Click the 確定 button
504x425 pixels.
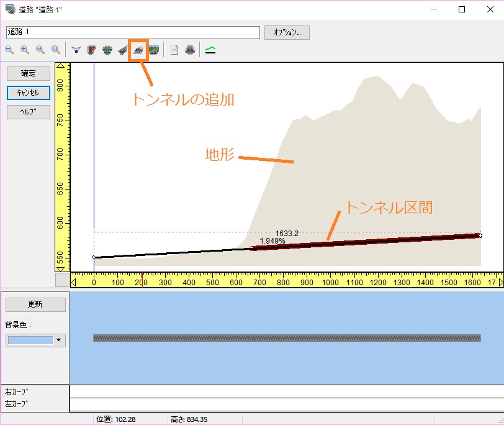pos(29,73)
